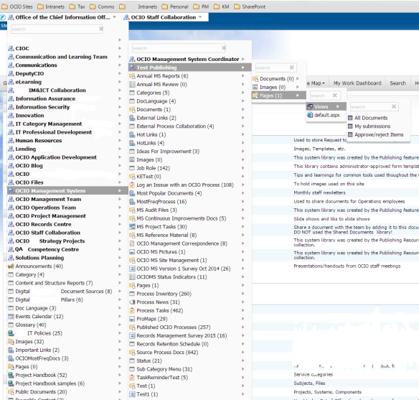Open Sub Category Menu (31) list
The image size is (419, 400).
tap(164, 369)
